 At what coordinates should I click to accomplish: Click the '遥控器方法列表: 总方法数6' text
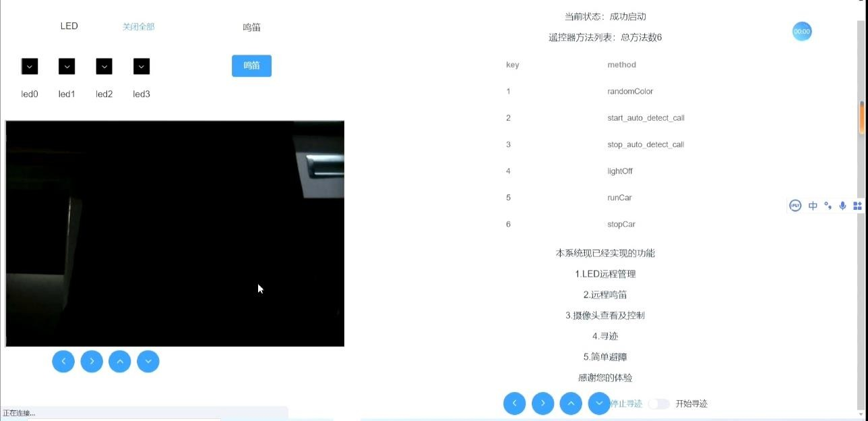pos(605,37)
